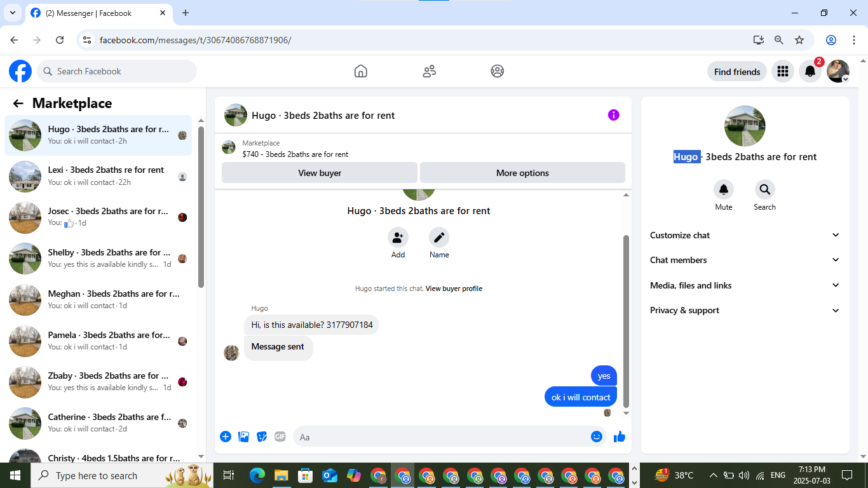868x488 pixels.
Task: Click conversation list scrollbar
Action: [201, 207]
